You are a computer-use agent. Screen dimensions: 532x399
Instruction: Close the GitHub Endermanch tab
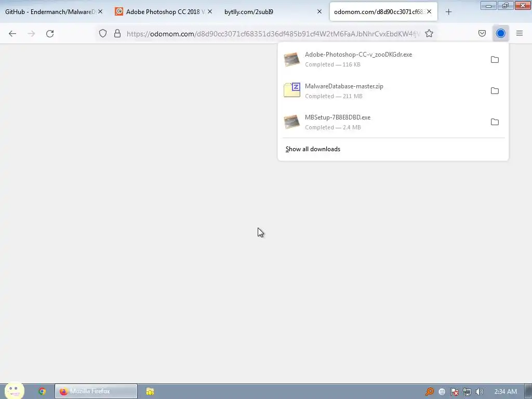point(100,11)
